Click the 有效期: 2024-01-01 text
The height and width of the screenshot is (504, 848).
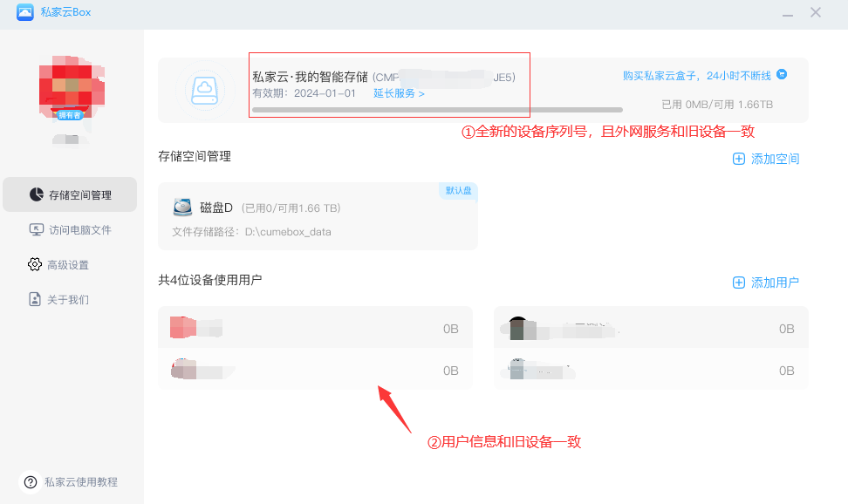point(304,93)
